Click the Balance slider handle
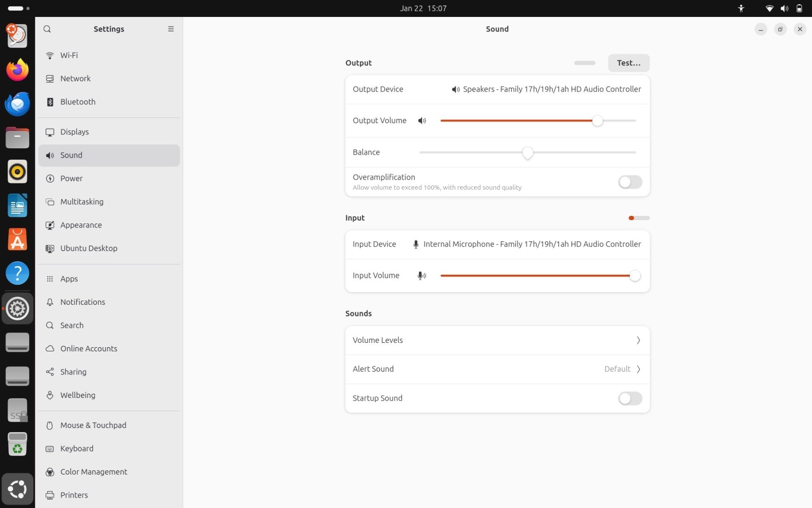 click(x=528, y=152)
